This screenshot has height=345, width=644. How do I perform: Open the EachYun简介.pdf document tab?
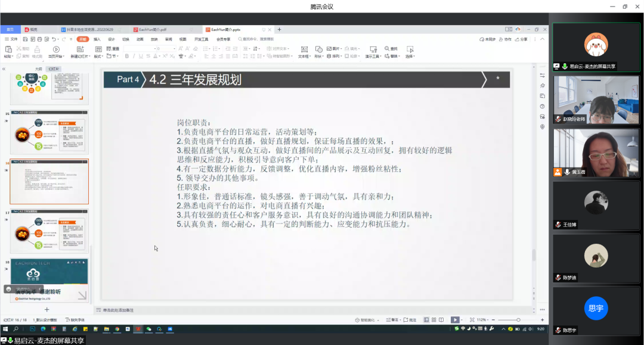coord(153,29)
